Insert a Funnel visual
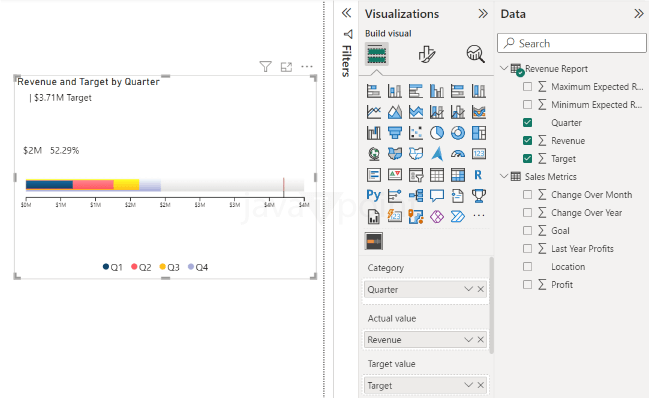The image size is (649, 398). (395, 133)
